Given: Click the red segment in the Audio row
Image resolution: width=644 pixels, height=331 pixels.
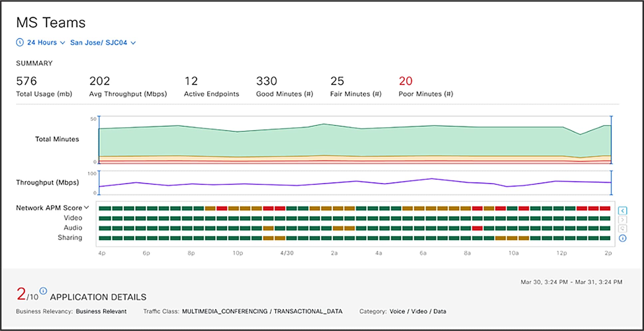Looking at the screenshot, I should pyautogui.click(x=477, y=229).
